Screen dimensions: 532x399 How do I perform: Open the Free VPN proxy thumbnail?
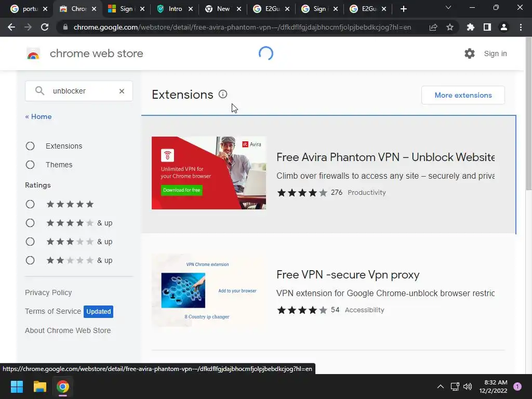coord(209,290)
